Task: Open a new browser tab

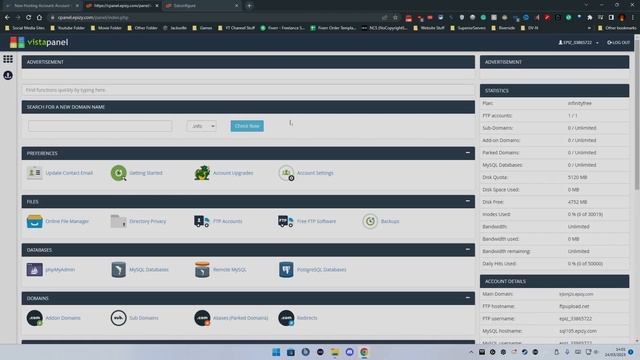Action: [x=249, y=6]
